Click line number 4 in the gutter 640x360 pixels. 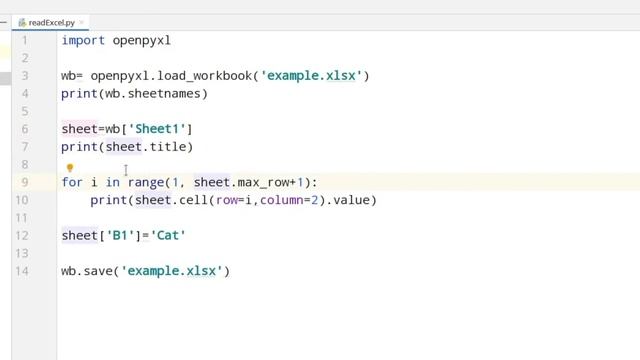pos(24,93)
